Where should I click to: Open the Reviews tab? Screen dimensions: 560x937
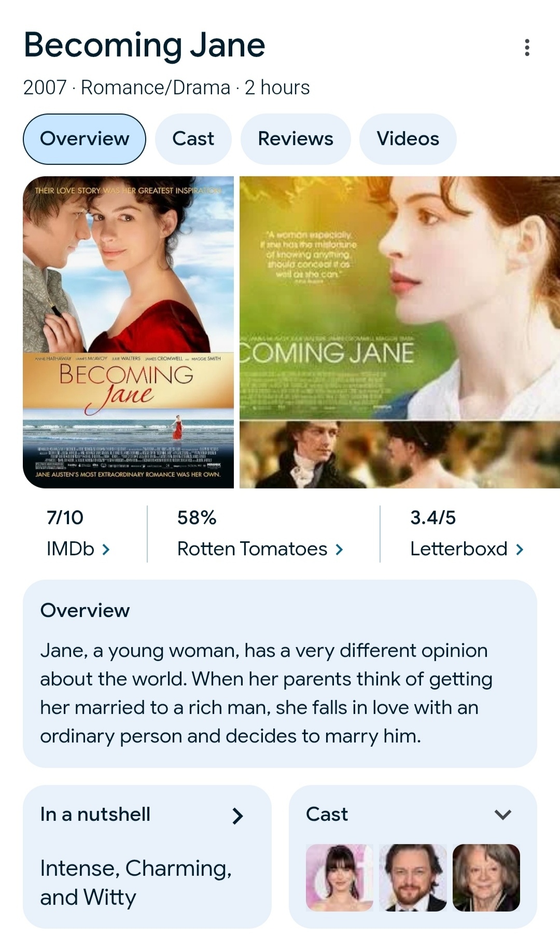click(x=296, y=139)
